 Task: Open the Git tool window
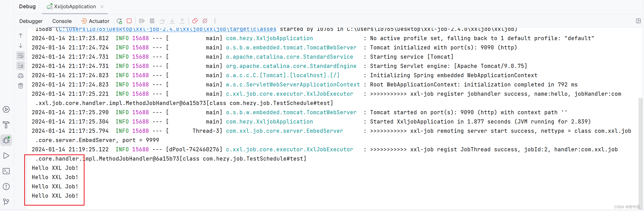[x=6, y=202]
